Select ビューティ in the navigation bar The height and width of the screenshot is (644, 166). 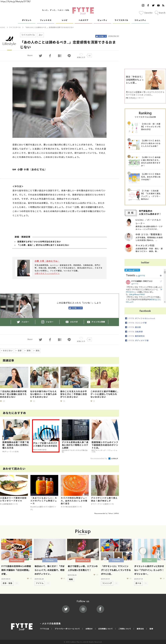102,20
